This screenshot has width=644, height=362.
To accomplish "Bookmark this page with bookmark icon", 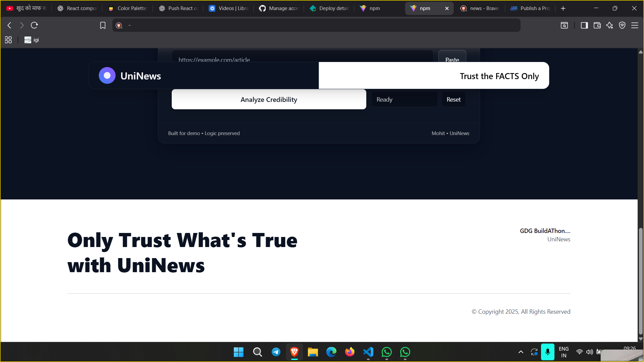I will 103,25.
